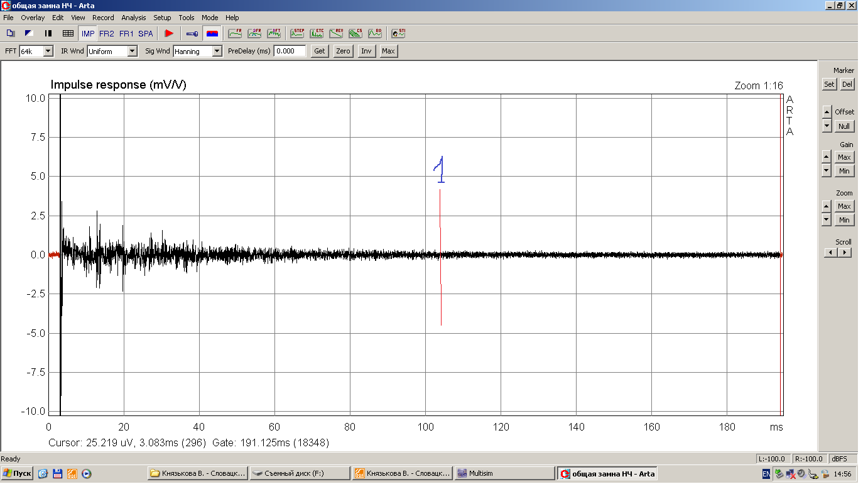The image size is (868, 489).
Task: Open the Edit menu
Action: (58, 18)
